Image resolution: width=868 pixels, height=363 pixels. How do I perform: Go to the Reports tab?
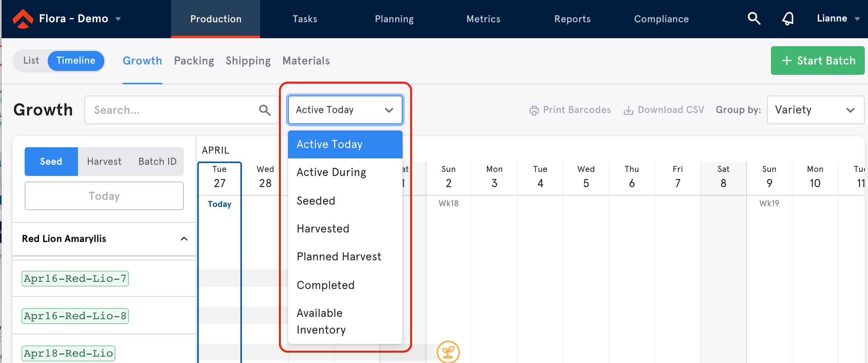pos(572,19)
